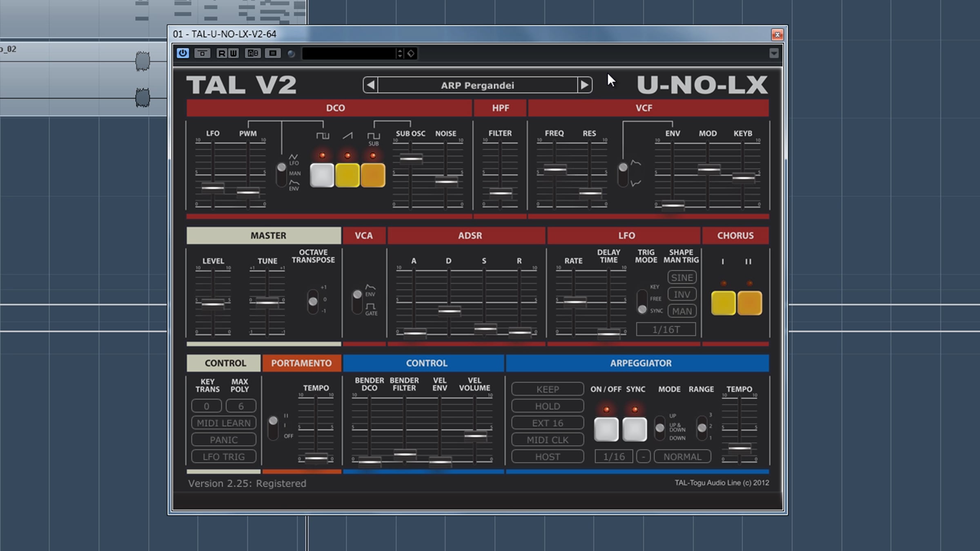
Task: Click the LFO TRIG button
Action: pos(224,456)
